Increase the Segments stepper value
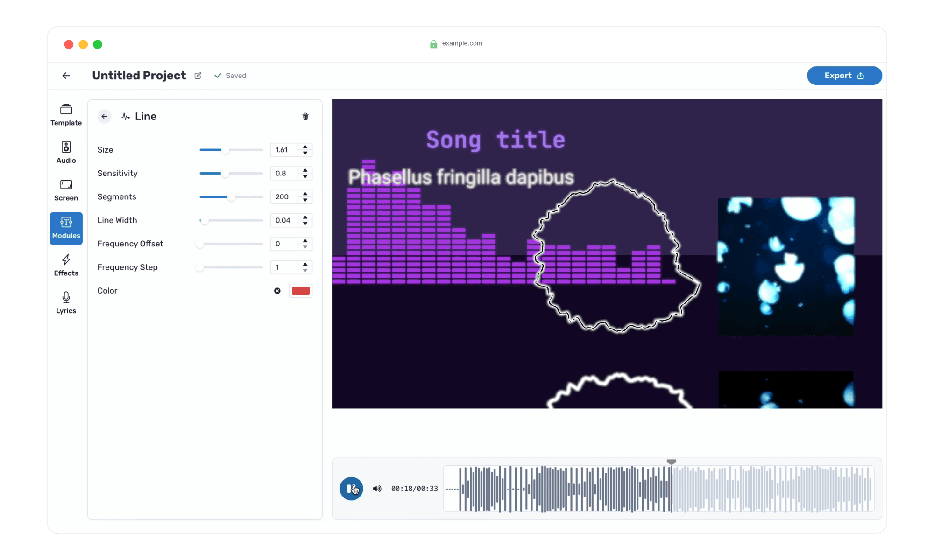 [305, 193]
